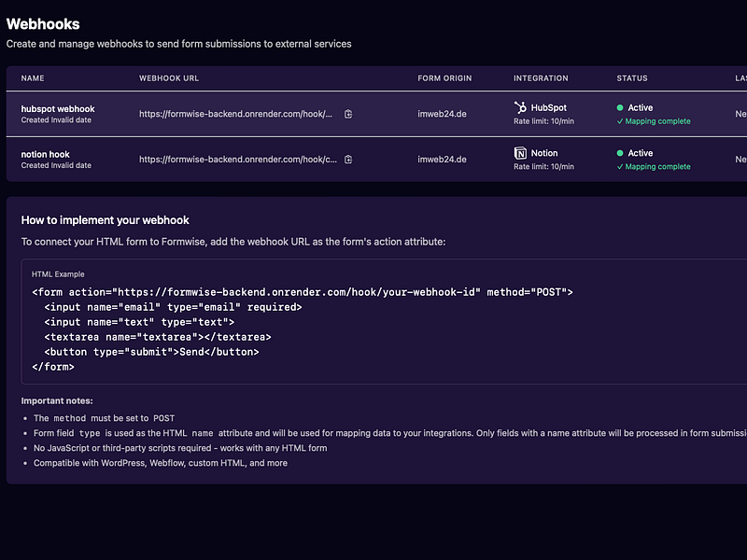Click the page subtitle about managing webhooks

[178, 44]
